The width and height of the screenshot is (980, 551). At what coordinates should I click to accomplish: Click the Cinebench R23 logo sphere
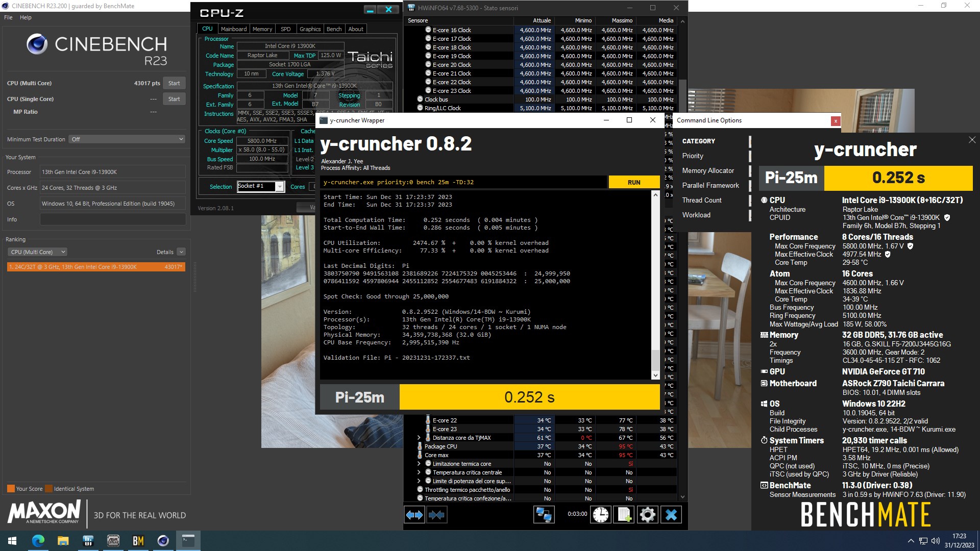pyautogui.click(x=37, y=44)
